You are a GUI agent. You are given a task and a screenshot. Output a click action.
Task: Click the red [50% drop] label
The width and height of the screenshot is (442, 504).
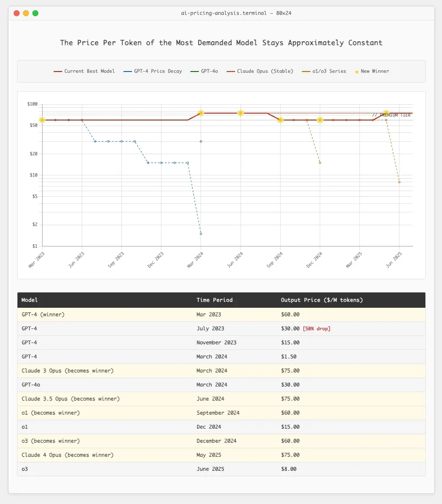tap(317, 329)
